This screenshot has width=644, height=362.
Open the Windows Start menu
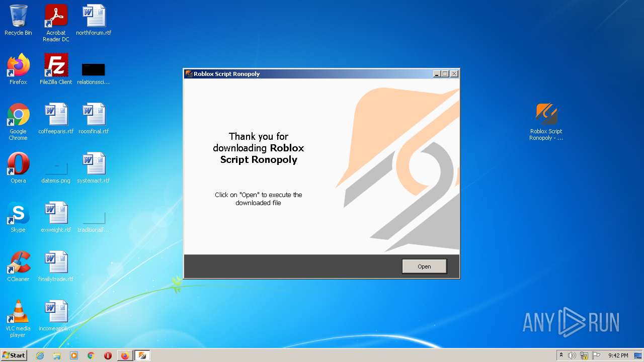14,355
